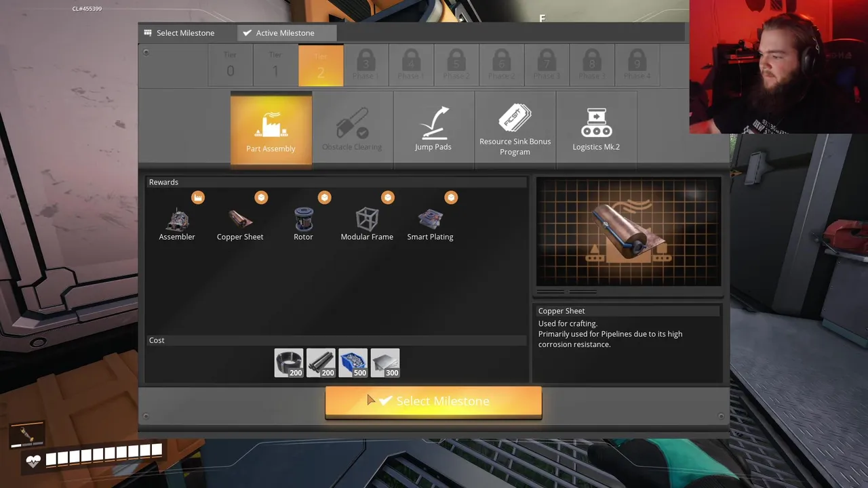Click the screws cost item showing 500
This screenshot has width=868, height=488.
click(x=353, y=363)
